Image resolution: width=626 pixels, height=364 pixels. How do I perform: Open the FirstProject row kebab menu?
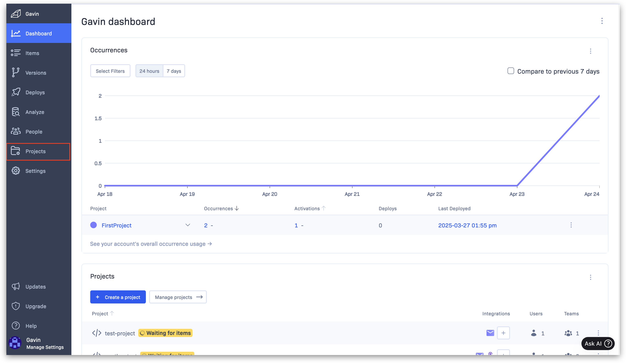coord(571,225)
